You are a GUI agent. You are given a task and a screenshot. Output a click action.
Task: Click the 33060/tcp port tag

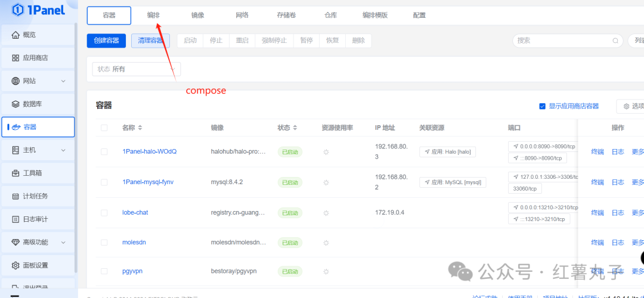pyautogui.click(x=525, y=188)
